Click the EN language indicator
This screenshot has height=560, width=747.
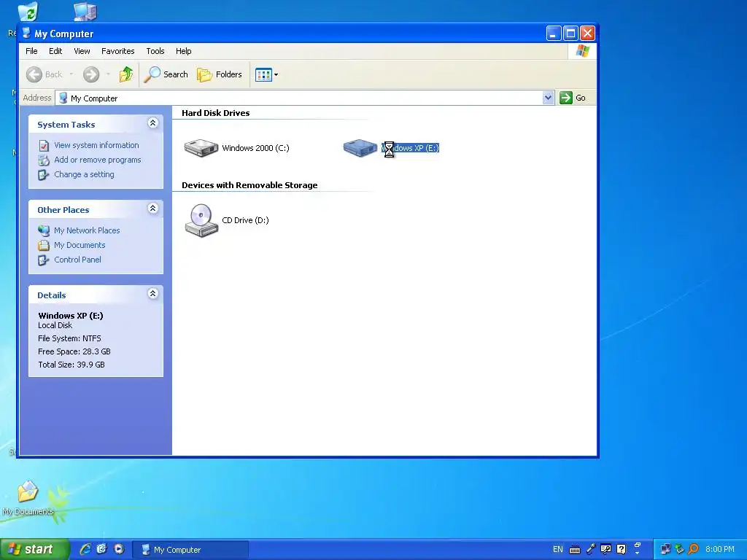coord(558,549)
